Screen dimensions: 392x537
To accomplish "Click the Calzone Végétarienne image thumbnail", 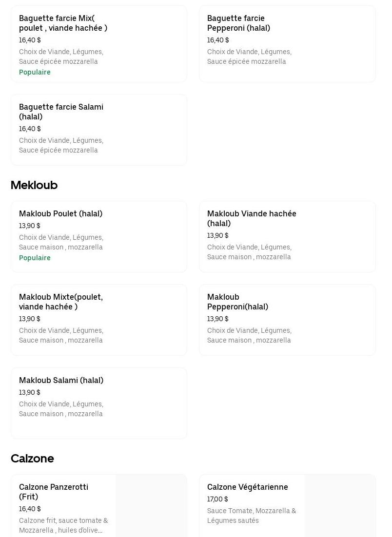I will (x=340, y=506).
